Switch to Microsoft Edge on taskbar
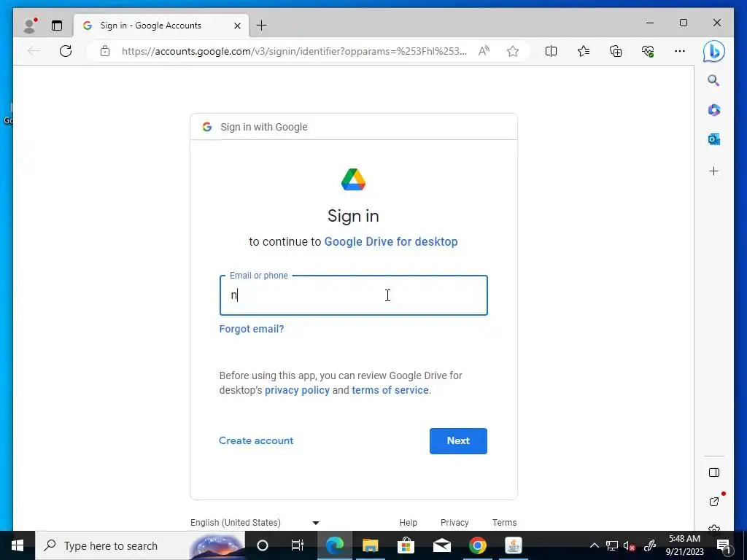The image size is (747, 560). [x=334, y=545]
